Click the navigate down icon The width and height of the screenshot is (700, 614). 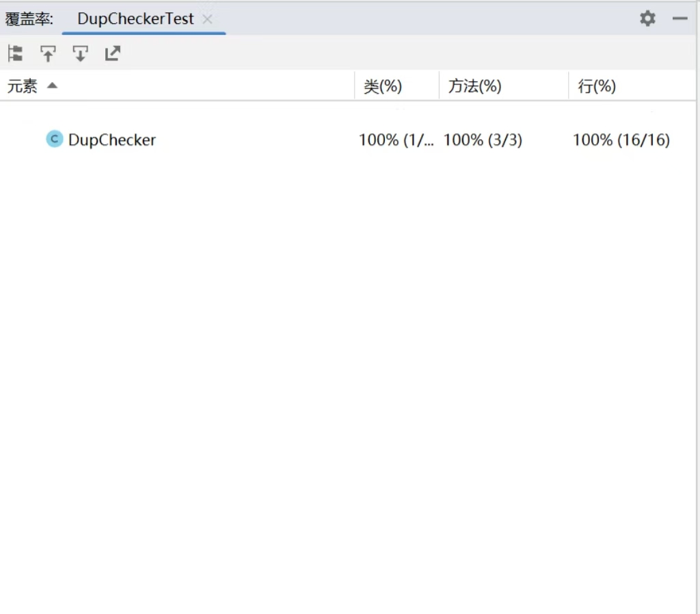(x=81, y=53)
